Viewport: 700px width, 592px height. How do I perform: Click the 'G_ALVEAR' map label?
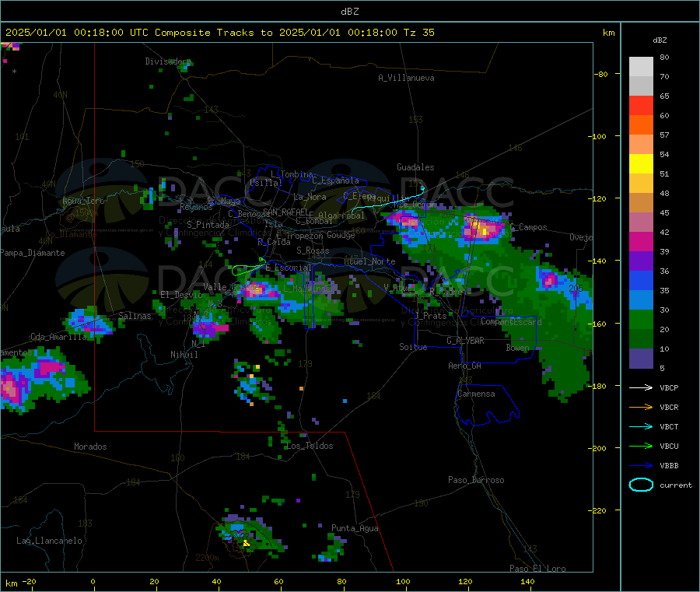(x=465, y=341)
